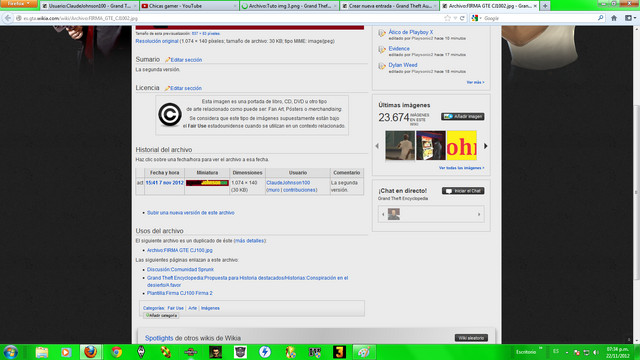Open the Fair Use category link

176,308
